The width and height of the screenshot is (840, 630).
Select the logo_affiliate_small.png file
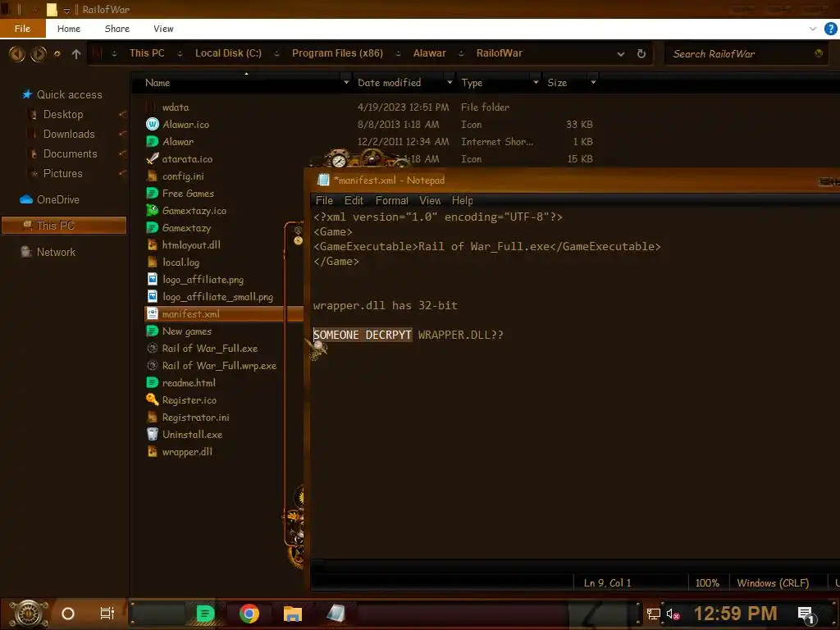click(217, 297)
